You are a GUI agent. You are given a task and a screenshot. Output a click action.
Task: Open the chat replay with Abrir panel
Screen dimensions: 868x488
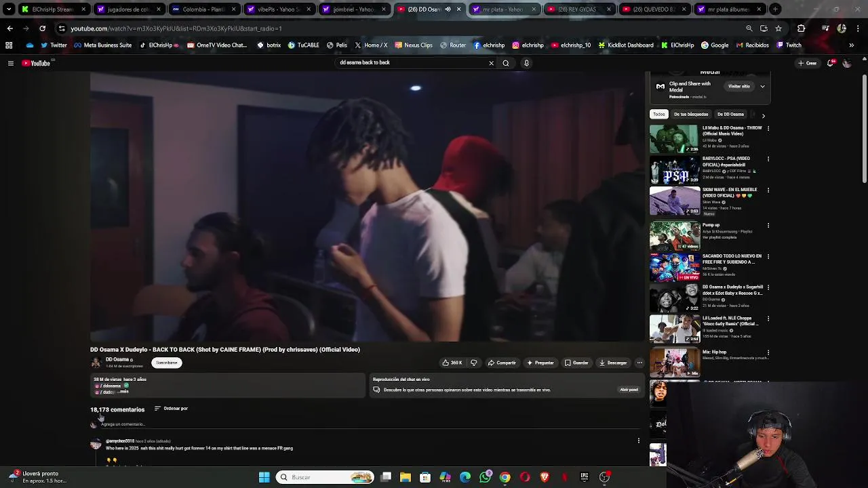pos(629,390)
